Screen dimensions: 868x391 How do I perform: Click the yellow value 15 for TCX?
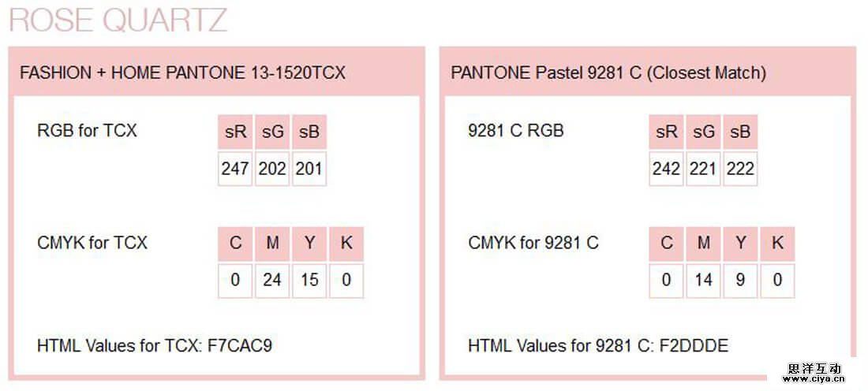point(309,280)
